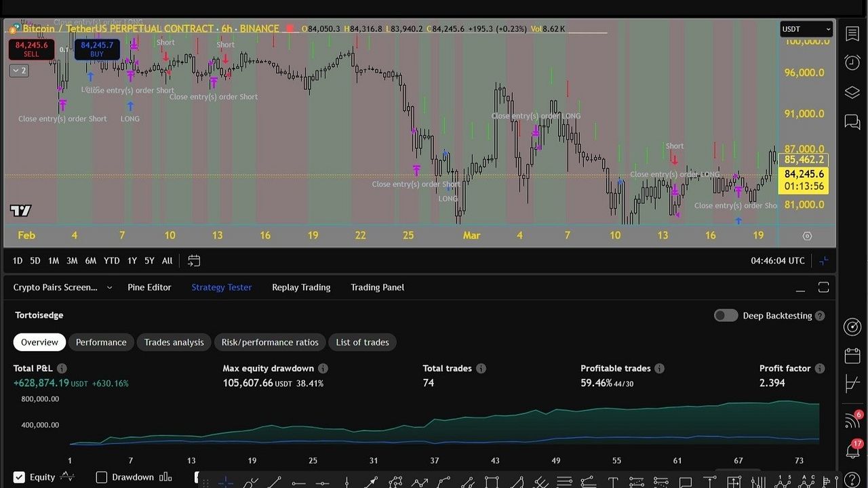Toggle the Deep Backtesting switch

[726, 315]
